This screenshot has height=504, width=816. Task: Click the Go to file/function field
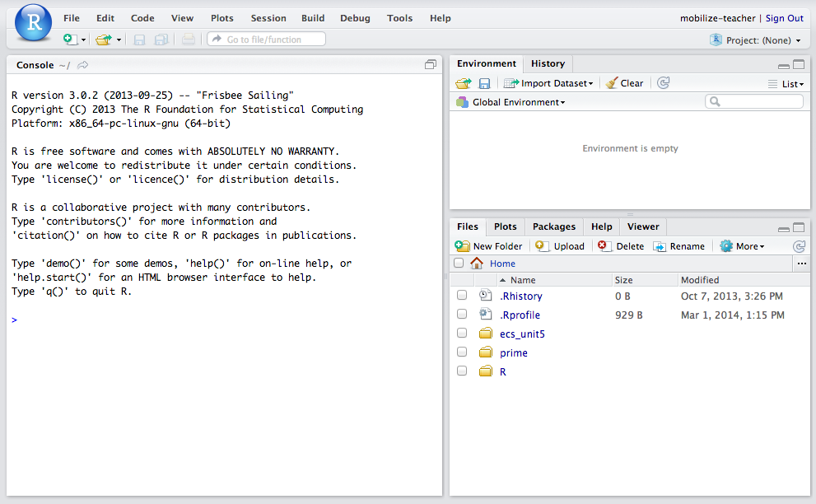[266, 40]
